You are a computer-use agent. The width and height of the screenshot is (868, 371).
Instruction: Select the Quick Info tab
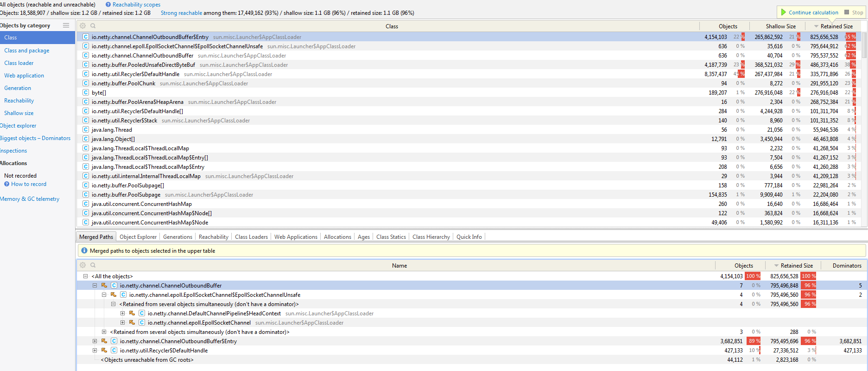469,237
